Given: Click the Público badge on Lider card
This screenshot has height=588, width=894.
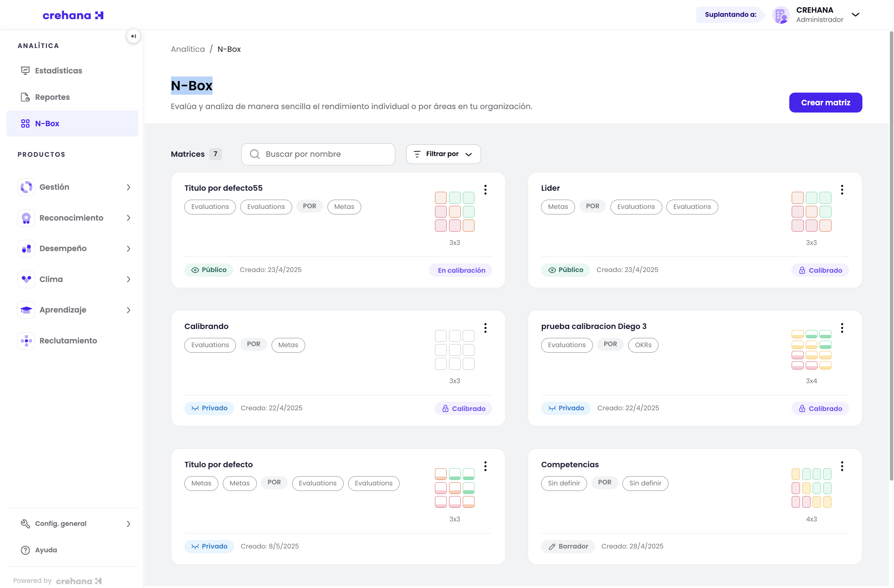Looking at the screenshot, I should 565,270.
